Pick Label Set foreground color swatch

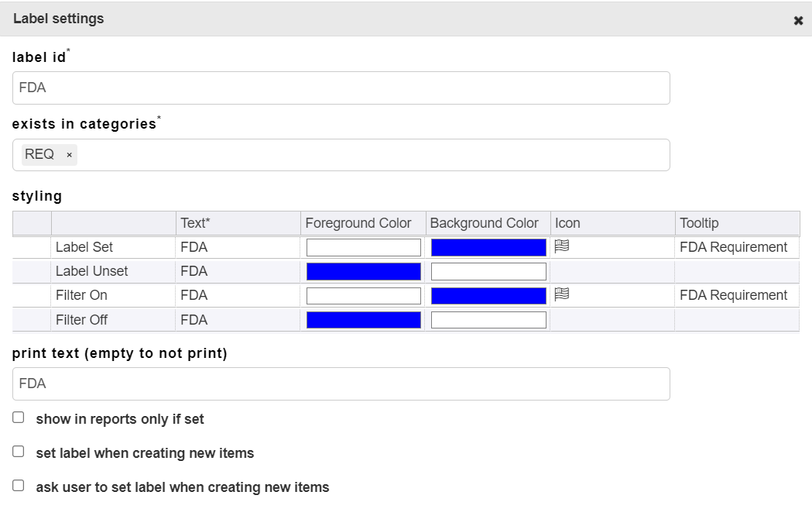(x=364, y=247)
